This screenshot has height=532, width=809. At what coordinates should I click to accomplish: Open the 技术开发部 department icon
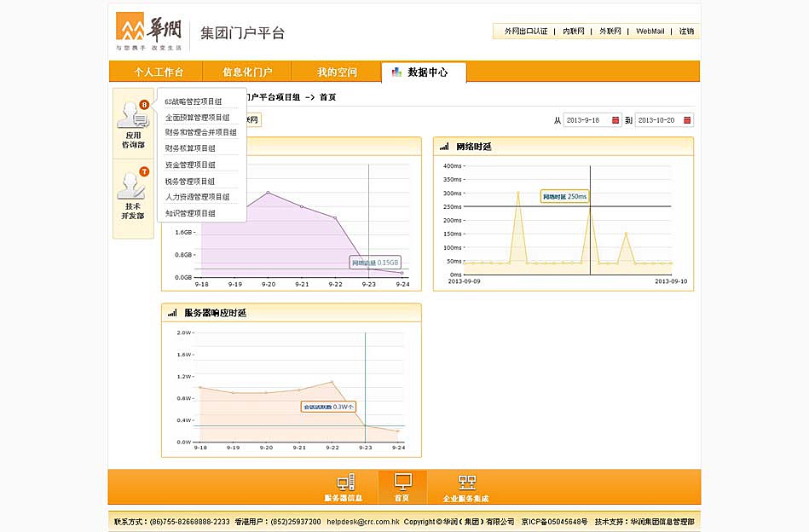(131, 186)
